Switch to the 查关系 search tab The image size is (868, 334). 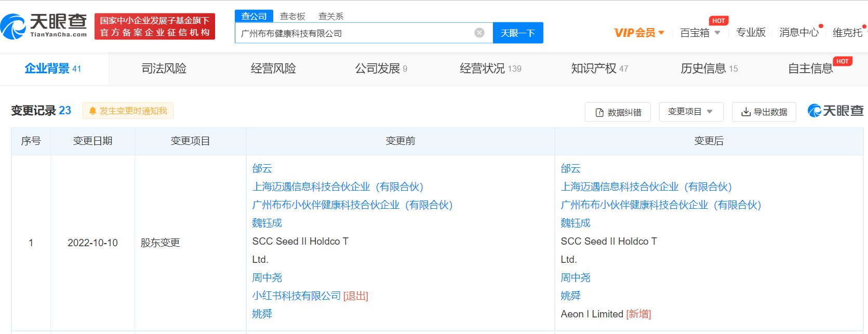click(331, 16)
